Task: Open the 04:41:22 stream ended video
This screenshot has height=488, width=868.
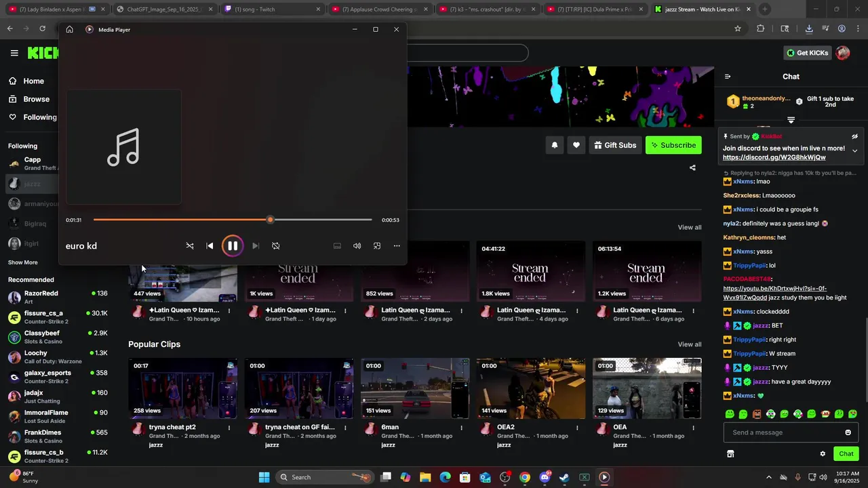Action: click(530, 271)
